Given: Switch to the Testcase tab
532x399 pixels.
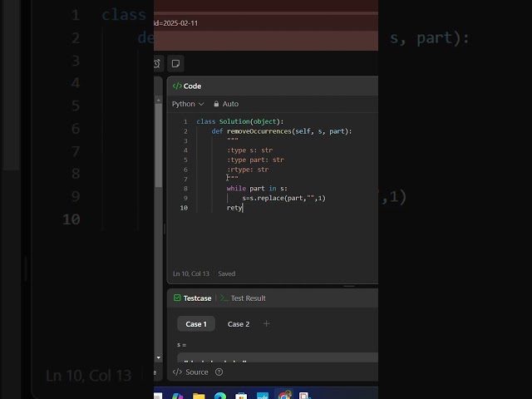Looking at the screenshot, I should click(192, 298).
